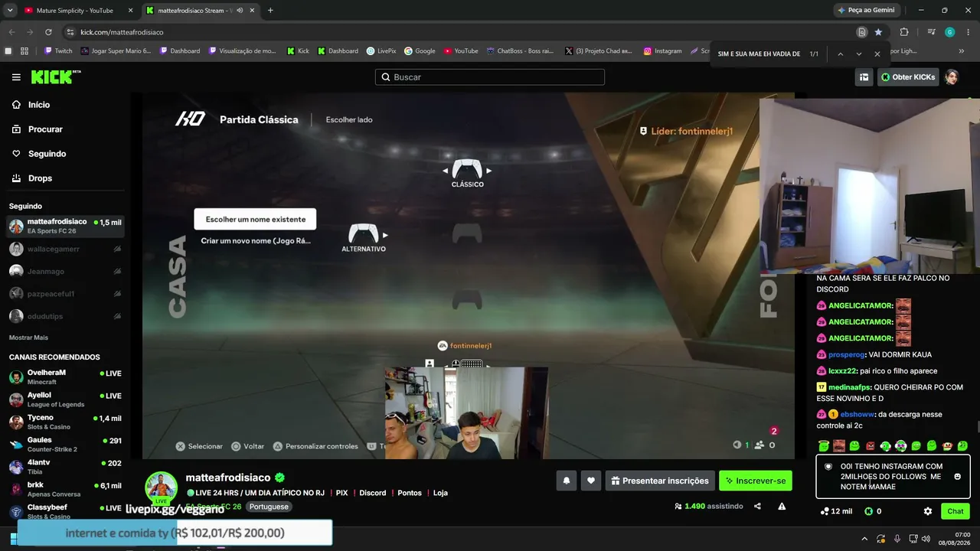The height and width of the screenshot is (551, 980).
Task: Open chat settings gear
Action: [928, 511]
